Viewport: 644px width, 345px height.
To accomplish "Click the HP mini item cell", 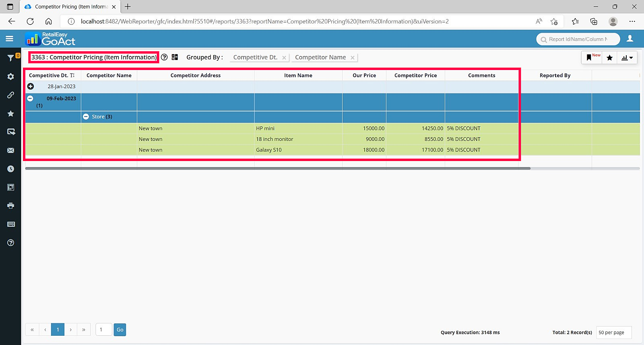I will tap(298, 128).
